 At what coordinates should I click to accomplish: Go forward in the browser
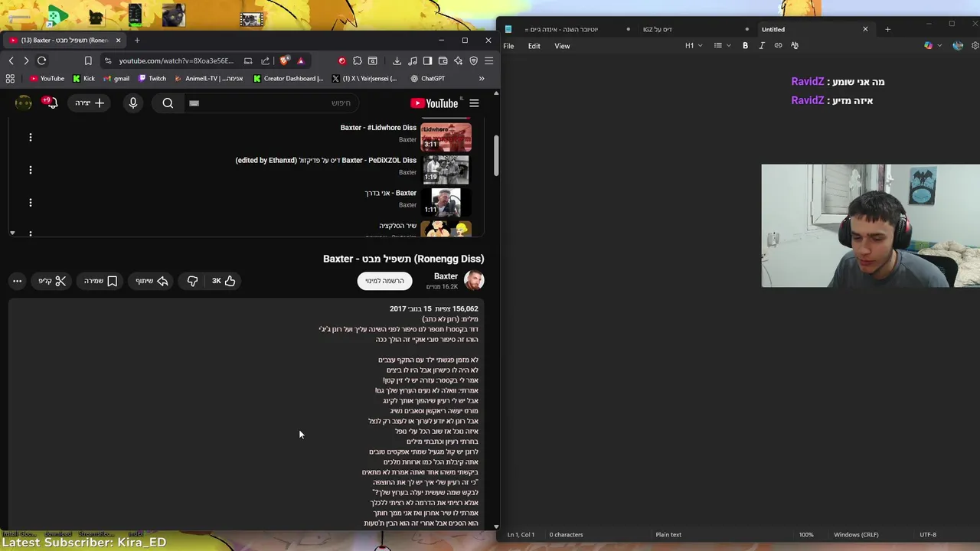[x=26, y=60]
